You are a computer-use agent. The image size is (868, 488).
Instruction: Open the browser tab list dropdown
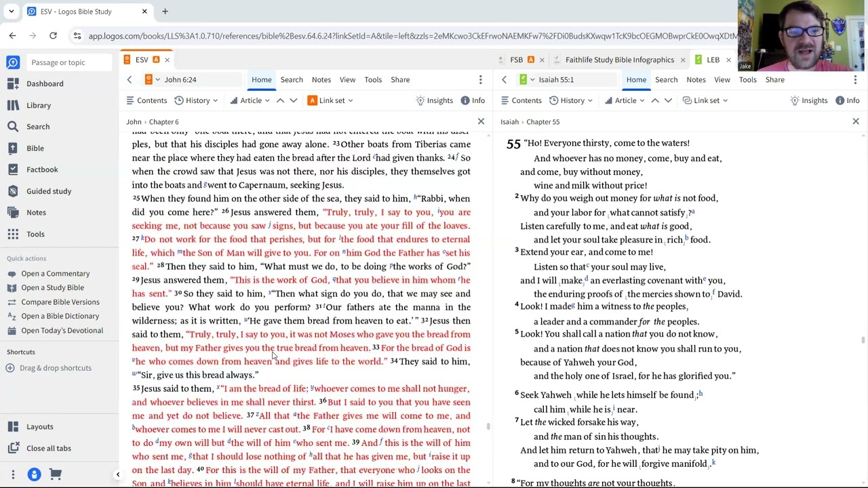click(x=11, y=12)
